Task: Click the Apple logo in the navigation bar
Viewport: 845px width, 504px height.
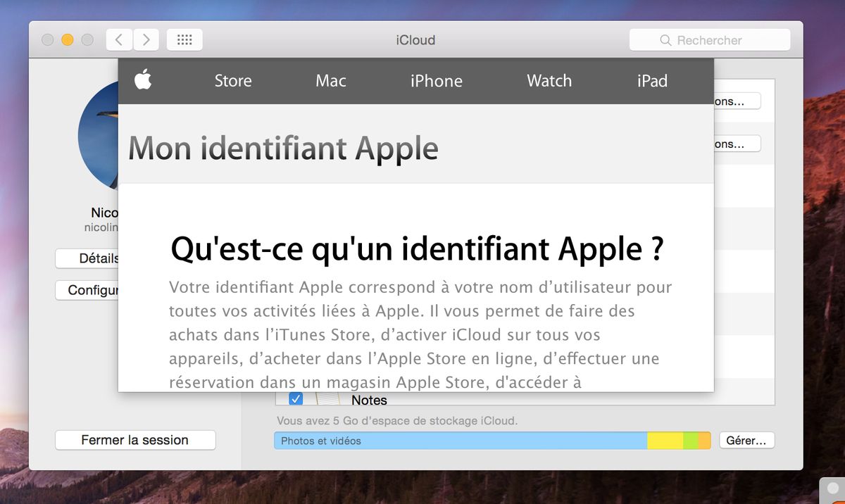Action: tap(143, 80)
